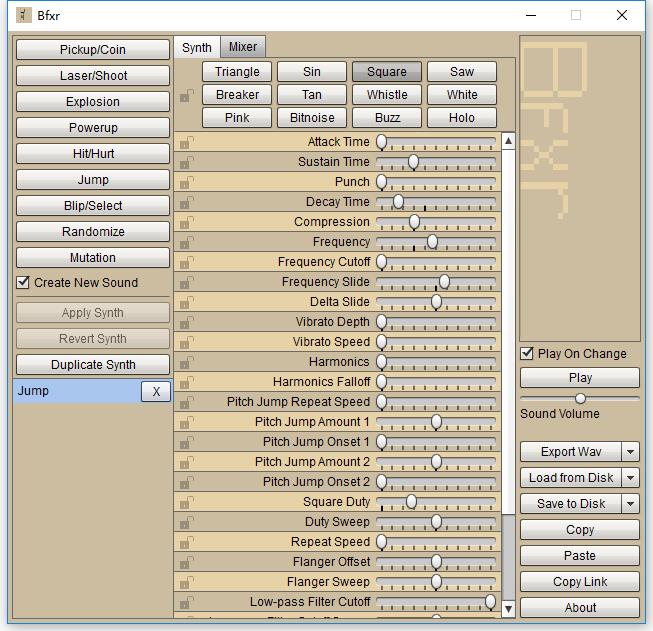Viewport: 653px width, 631px height.
Task: Toggle the lock icon for Pitch Jump Amount 2
Action: coord(187,462)
